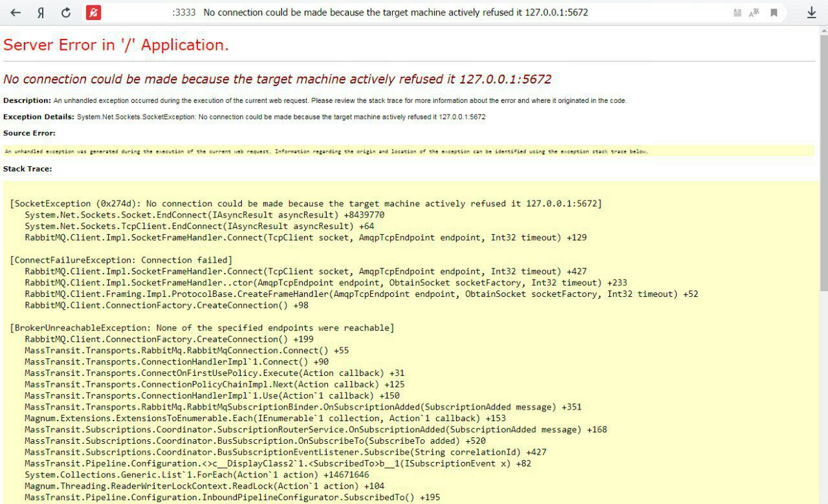Image resolution: width=828 pixels, height=504 pixels.
Task: Click RabbitMqSubscriptionBinder.OnSubscriptionAdded line
Action: coord(303,407)
